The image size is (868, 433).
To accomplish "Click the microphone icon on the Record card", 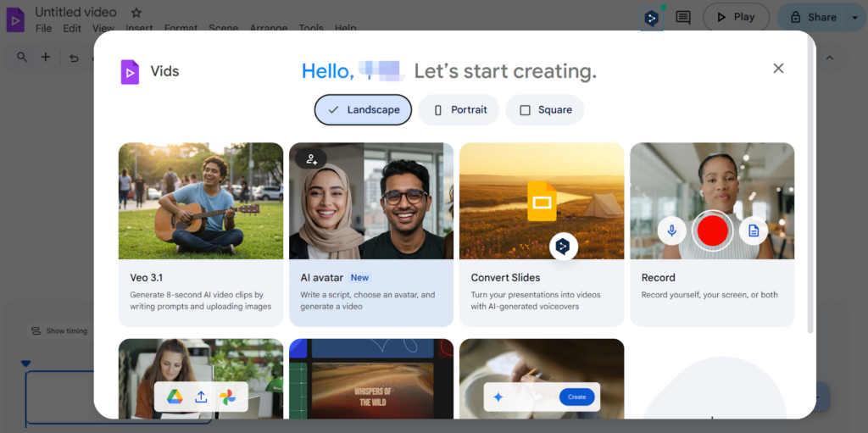I will point(671,230).
